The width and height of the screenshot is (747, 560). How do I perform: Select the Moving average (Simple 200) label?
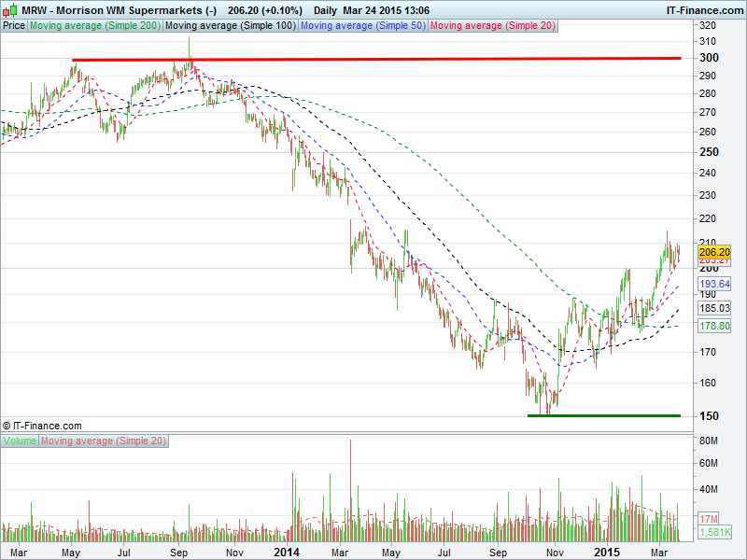[x=95, y=26]
